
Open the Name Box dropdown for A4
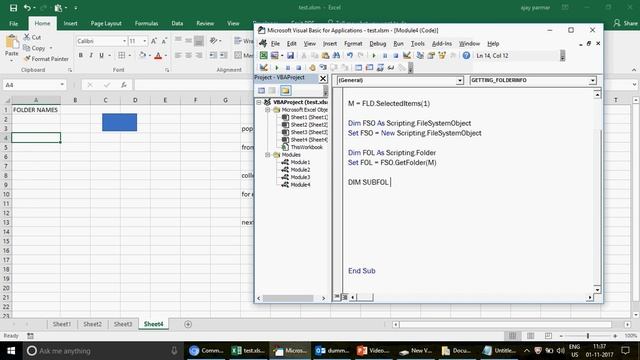tap(62, 85)
